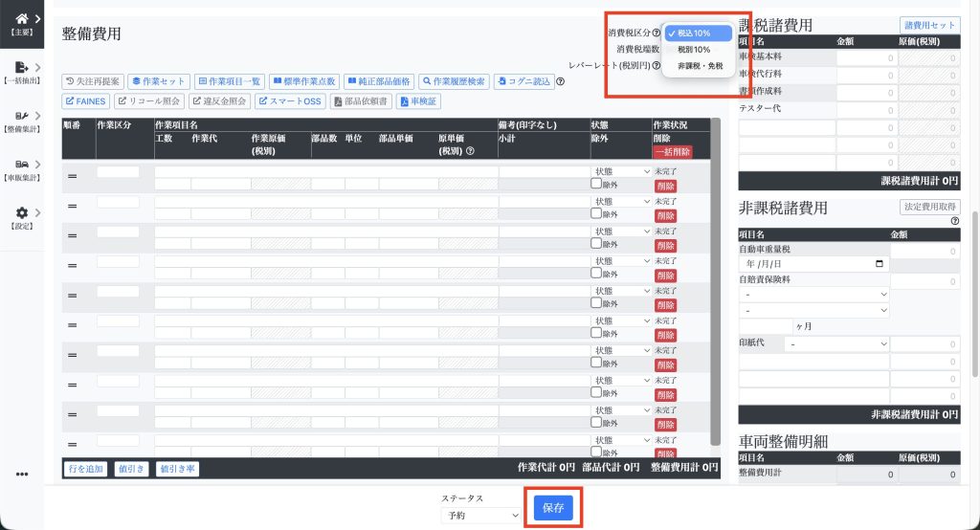Screen dimensions: 980x530
Task: Expand the 状態 dropdown in first row
Action: 621,171
